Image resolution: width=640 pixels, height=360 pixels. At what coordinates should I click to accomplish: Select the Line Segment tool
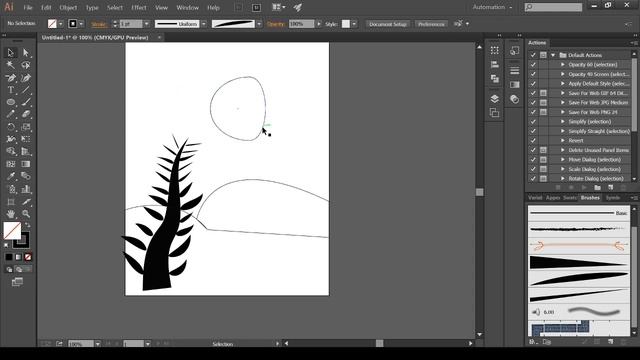tap(26, 90)
